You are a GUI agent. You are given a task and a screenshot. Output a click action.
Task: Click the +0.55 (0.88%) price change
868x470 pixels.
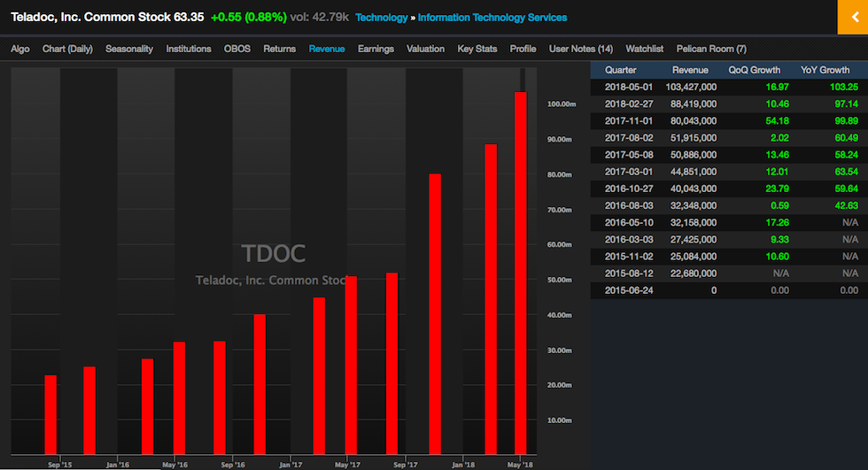[x=249, y=17]
